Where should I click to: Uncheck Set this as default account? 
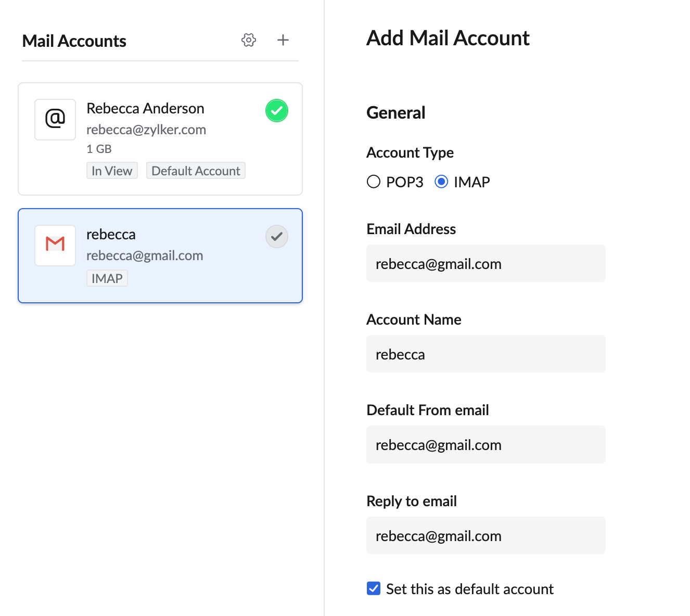coord(374,588)
